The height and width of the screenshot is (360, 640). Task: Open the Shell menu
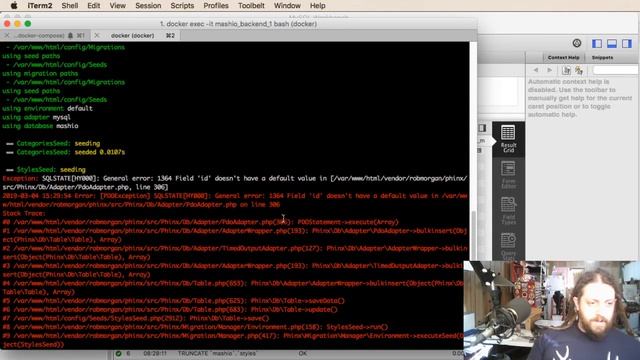coord(70,6)
